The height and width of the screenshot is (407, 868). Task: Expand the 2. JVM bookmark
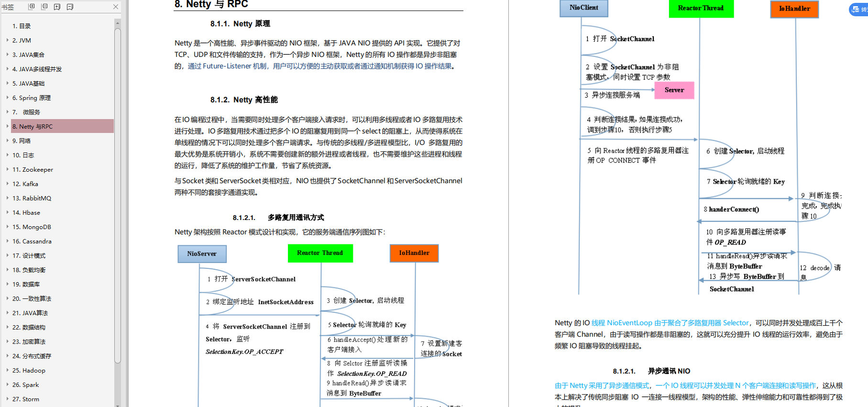(8, 40)
